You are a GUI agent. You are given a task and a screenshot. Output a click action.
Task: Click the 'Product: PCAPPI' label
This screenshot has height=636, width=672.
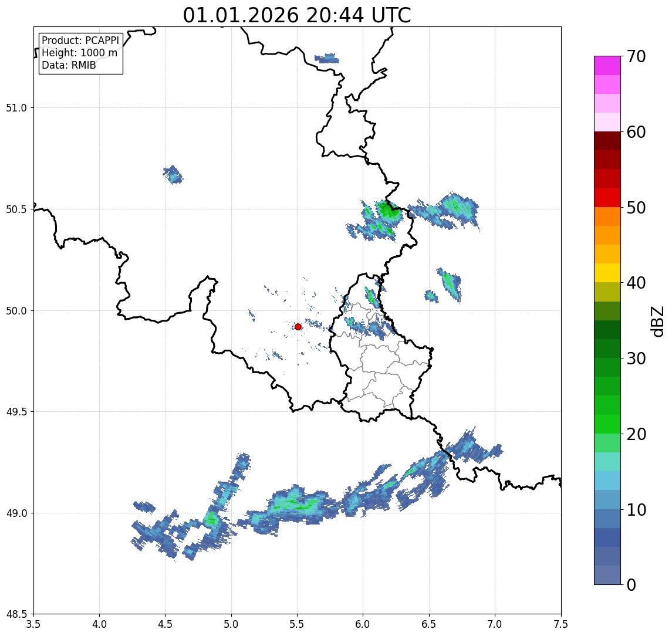(80, 40)
